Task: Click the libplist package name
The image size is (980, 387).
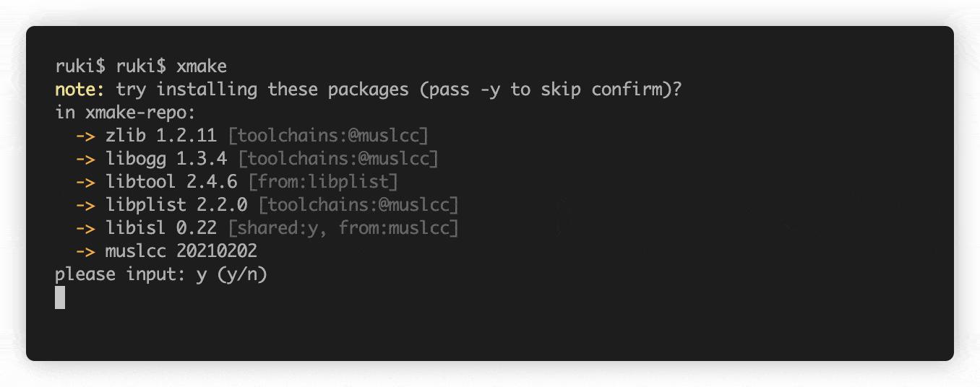Action: click(x=146, y=205)
